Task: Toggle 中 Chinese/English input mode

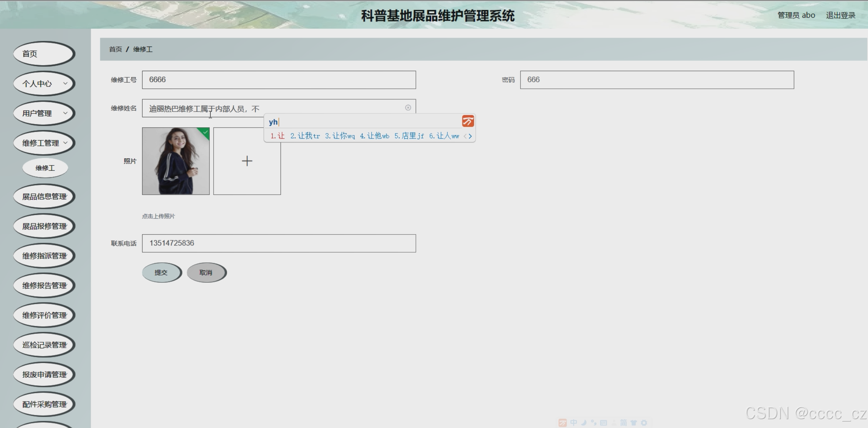Action: point(574,423)
